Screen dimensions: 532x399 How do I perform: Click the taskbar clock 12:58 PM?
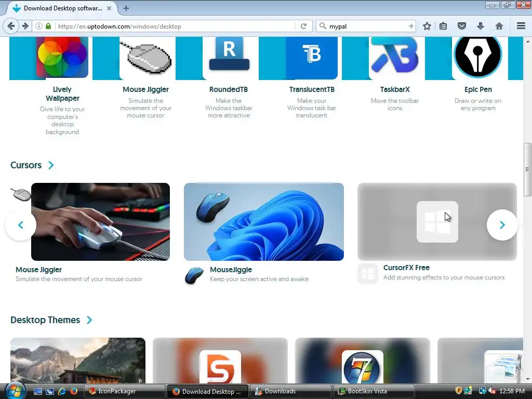tap(512, 391)
